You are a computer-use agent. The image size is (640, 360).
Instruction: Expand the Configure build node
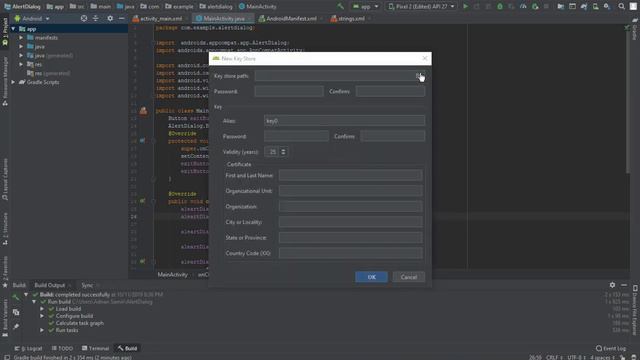coord(42,316)
